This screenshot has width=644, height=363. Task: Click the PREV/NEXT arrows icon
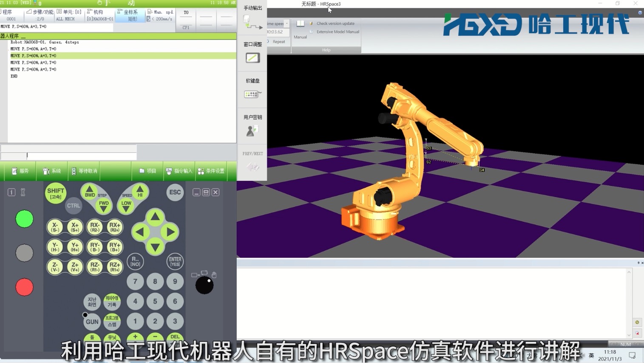tap(252, 167)
